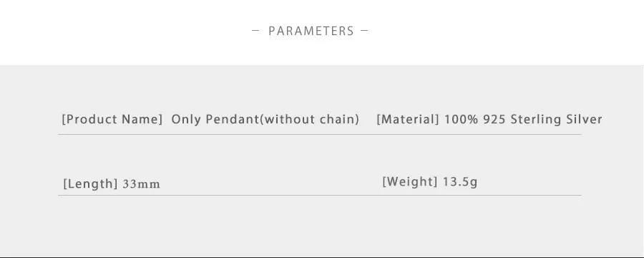Click the 33mm length value
This screenshot has width=644, height=258.
point(141,184)
